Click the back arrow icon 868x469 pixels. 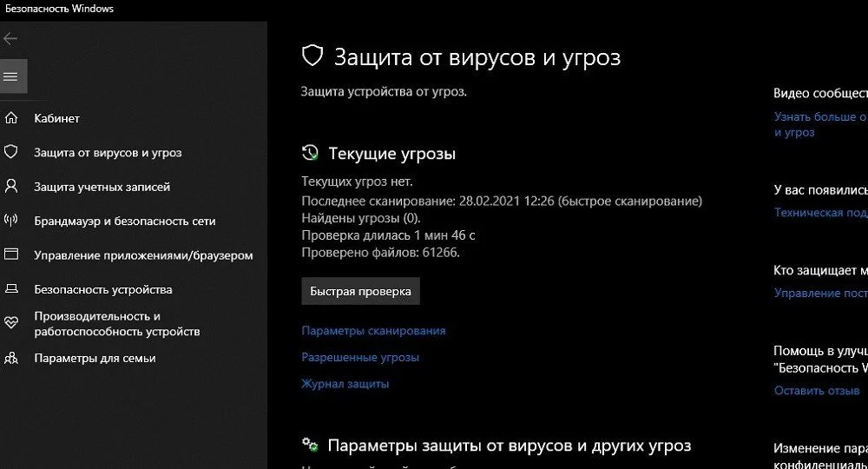[x=10, y=39]
